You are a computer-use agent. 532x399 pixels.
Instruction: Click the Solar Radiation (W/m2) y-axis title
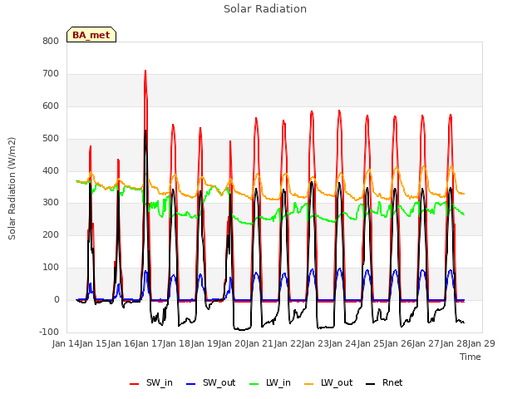click(x=12, y=189)
